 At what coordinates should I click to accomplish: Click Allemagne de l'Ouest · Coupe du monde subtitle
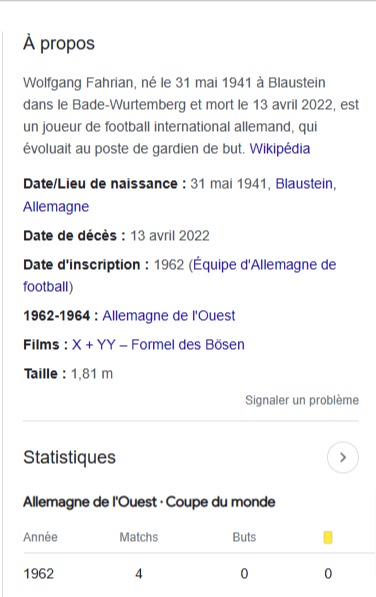pyautogui.click(x=149, y=502)
